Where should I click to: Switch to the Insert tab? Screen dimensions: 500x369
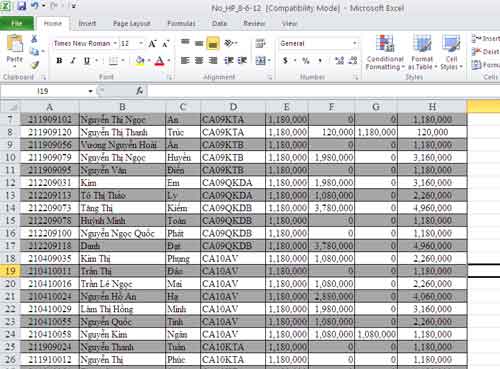[x=87, y=23]
